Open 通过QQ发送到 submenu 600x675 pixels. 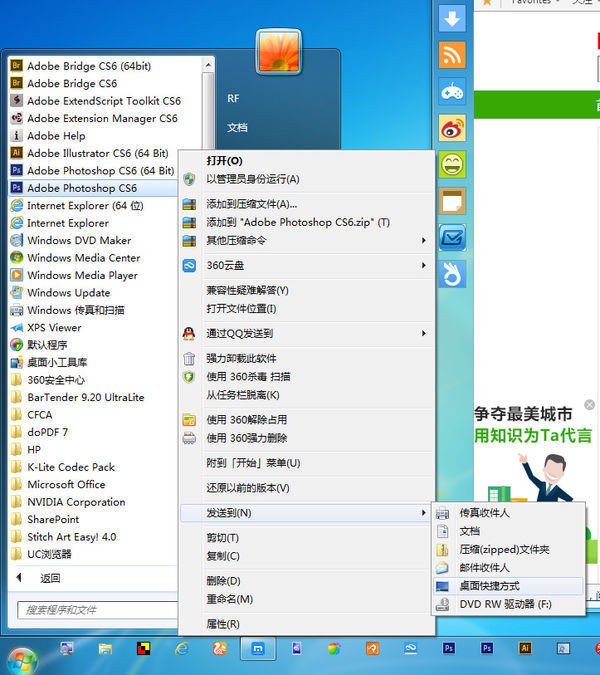[x=306, y=333]
